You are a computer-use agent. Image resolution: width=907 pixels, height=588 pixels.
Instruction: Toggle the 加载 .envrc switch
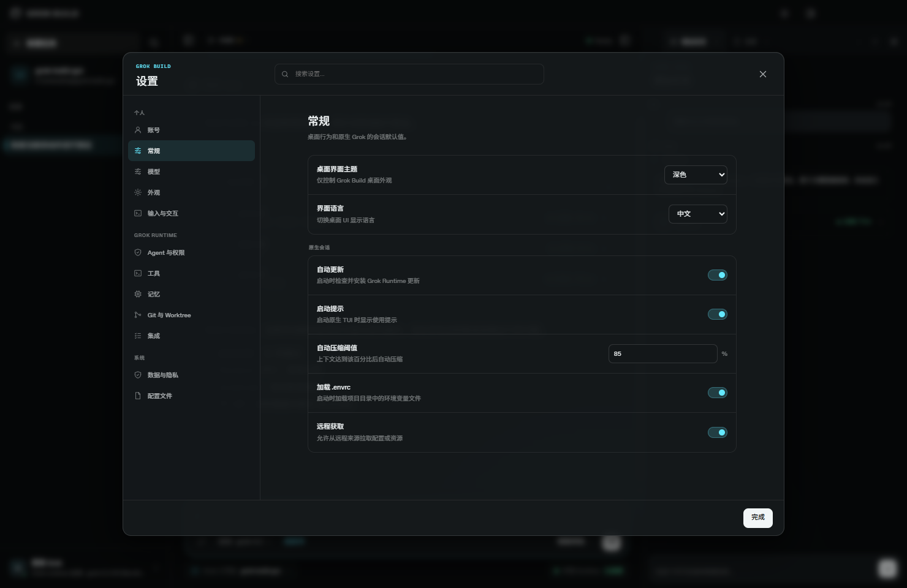pyautogui.click(x=718, y=393)
